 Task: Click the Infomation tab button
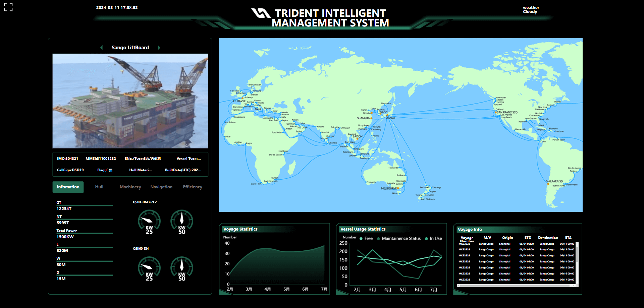(68, 187)
